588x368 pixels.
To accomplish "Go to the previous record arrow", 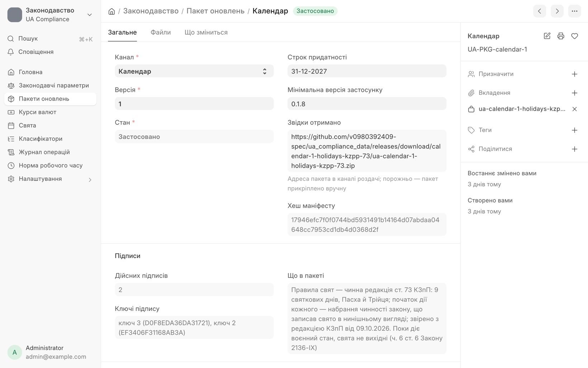I will [540, 11].
